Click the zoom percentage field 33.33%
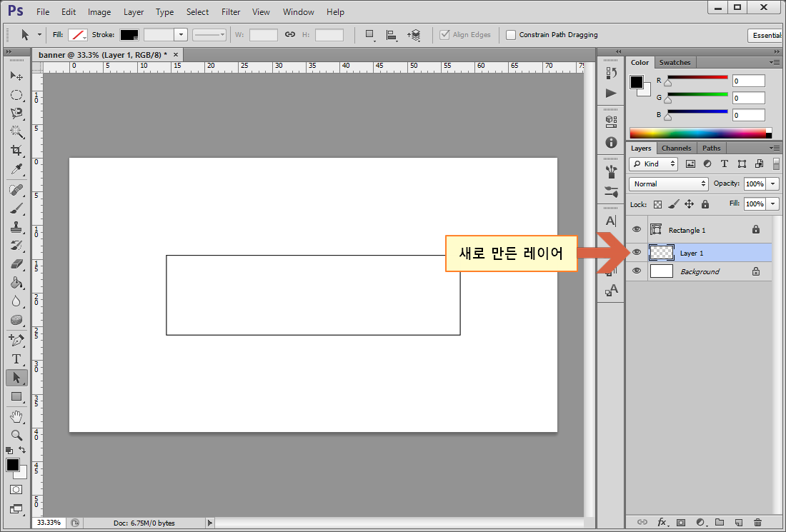786x532 pixels. pos(49,523)
